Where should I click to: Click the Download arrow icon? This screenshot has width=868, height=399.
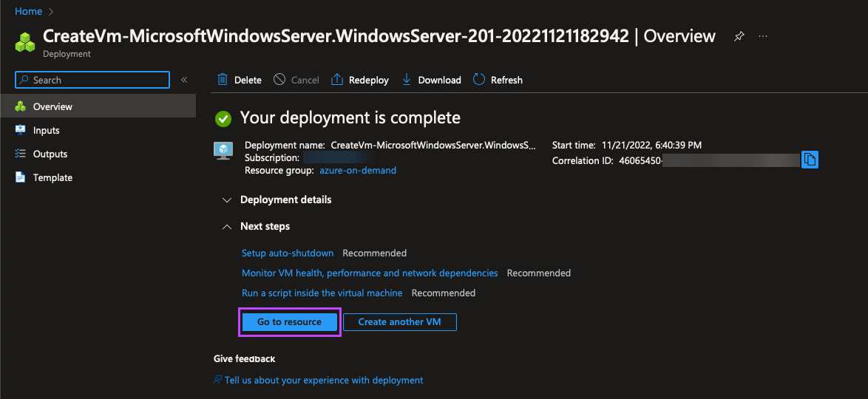click(407, 80)
